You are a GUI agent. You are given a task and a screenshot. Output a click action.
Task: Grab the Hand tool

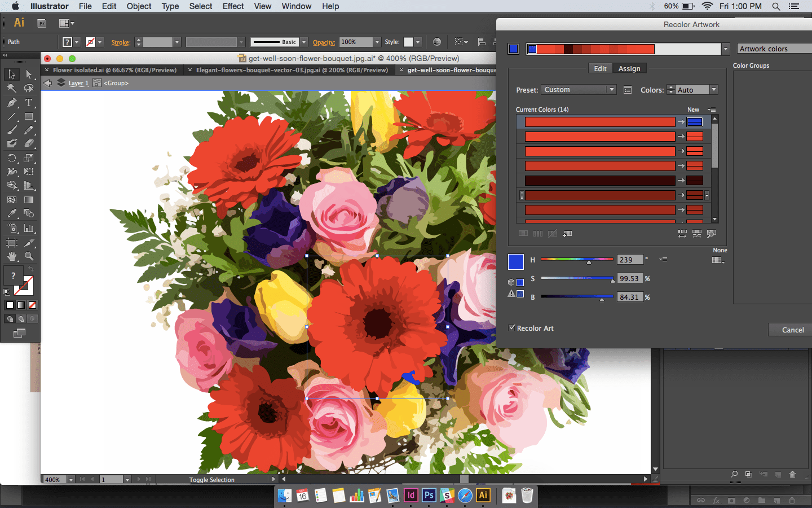[x=11, y=255]
